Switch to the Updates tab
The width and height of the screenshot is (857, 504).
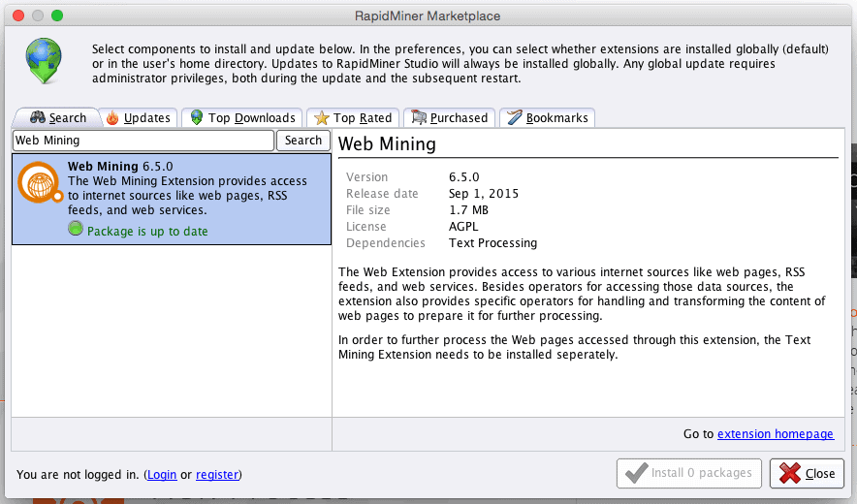(139, 117)
